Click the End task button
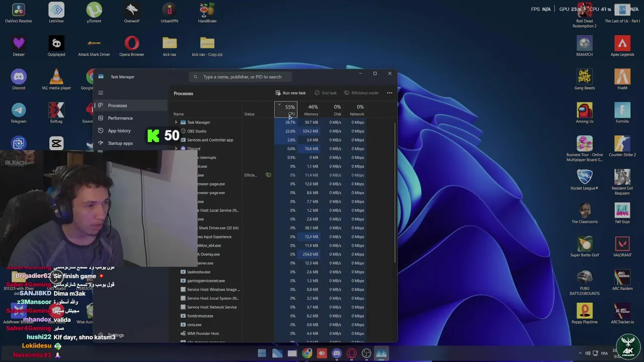The image size is (644, 362). point(326,93)
